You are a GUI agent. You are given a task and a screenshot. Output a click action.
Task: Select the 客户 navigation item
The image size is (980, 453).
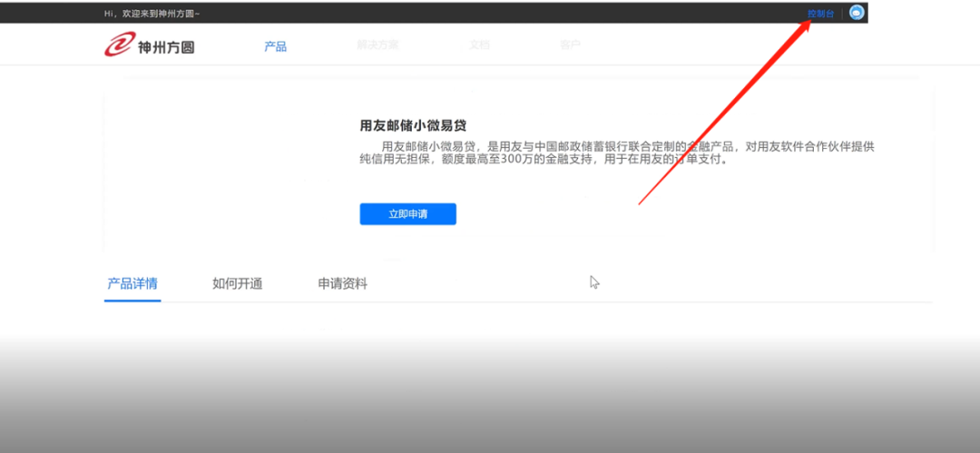570,44
